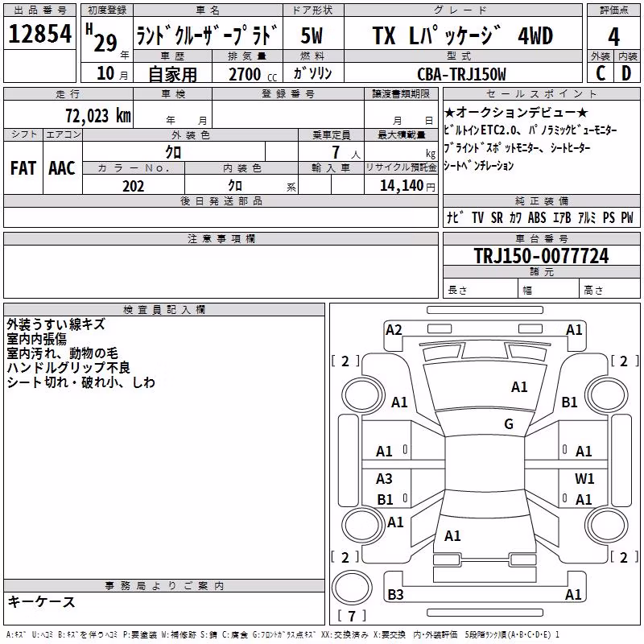Click B3 dent mark on rear bumper
This screenshot has width=644, height=644.
click(395, 594)
